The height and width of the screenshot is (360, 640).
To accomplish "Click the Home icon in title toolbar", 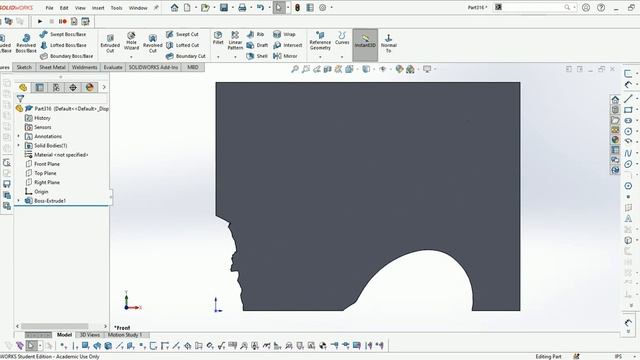I will pos(174,7).
